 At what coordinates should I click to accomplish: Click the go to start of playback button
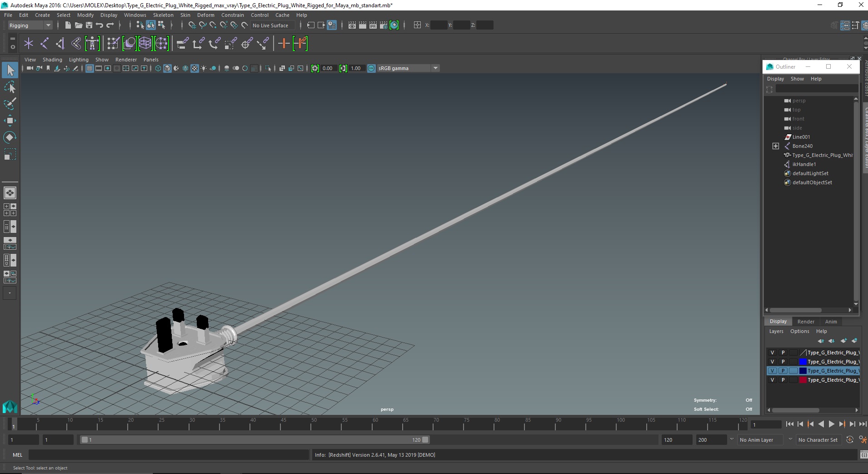click(790, 424)
